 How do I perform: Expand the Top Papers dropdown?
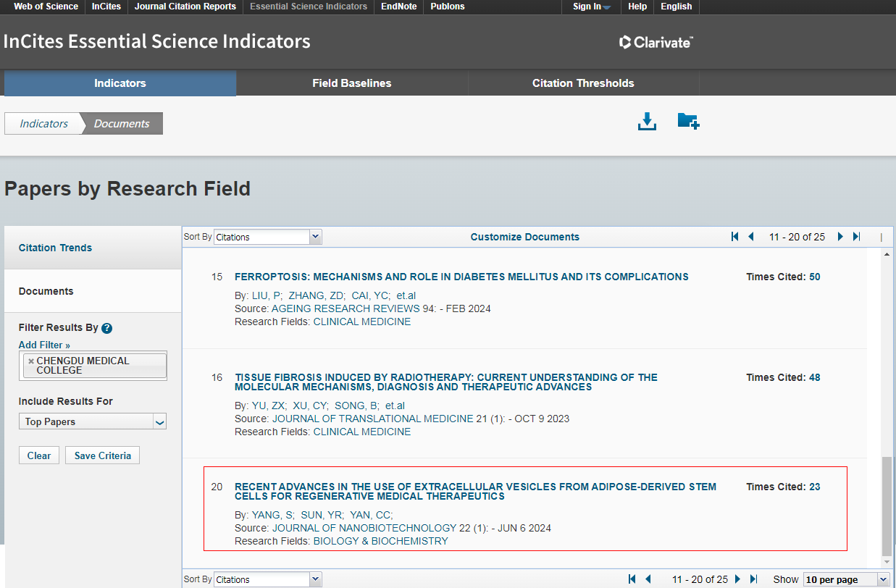pyautogui.click(x=93, y=421)
